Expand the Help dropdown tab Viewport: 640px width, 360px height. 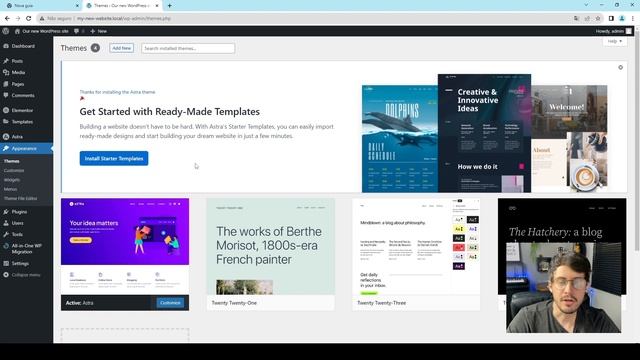615,41
